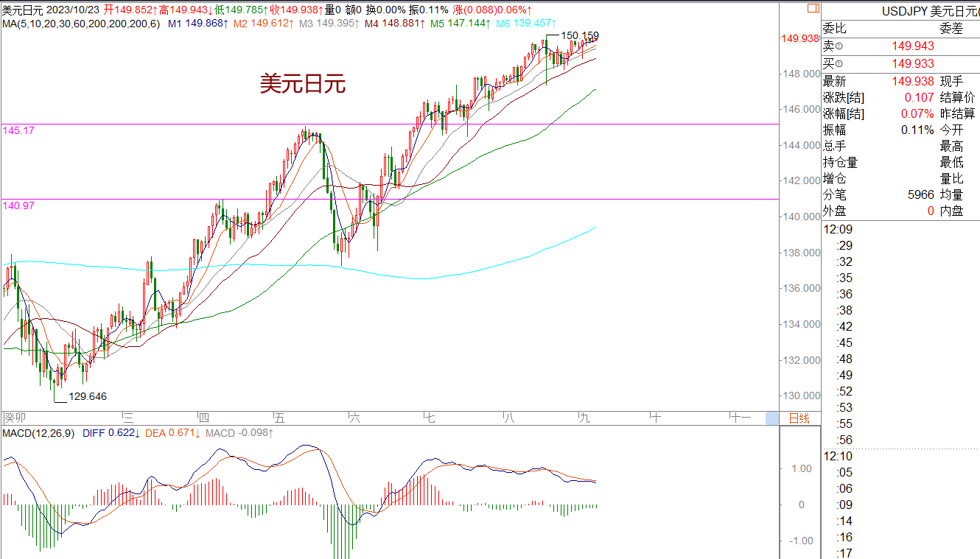Screen dimensions: 980x559
Task: Click the 内盘 label in quote panel
Action: click(x=951, y=211)
